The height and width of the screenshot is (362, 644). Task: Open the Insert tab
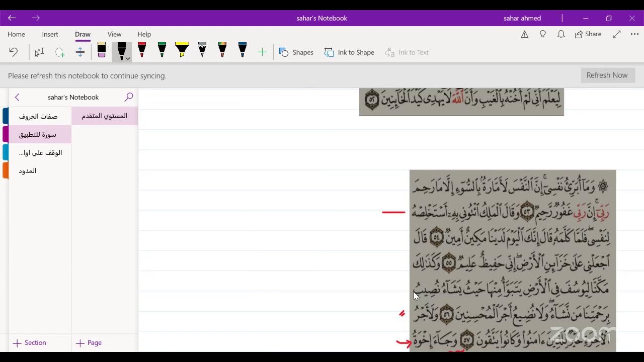(50, 34)
